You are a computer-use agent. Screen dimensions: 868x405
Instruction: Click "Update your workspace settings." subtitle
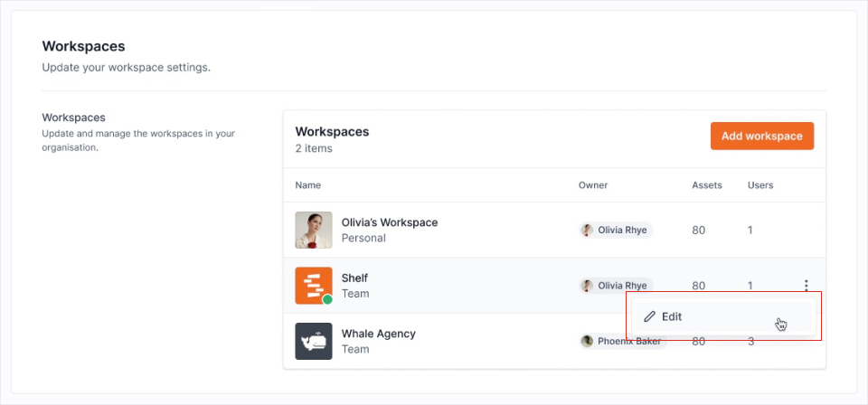[127, 69]
